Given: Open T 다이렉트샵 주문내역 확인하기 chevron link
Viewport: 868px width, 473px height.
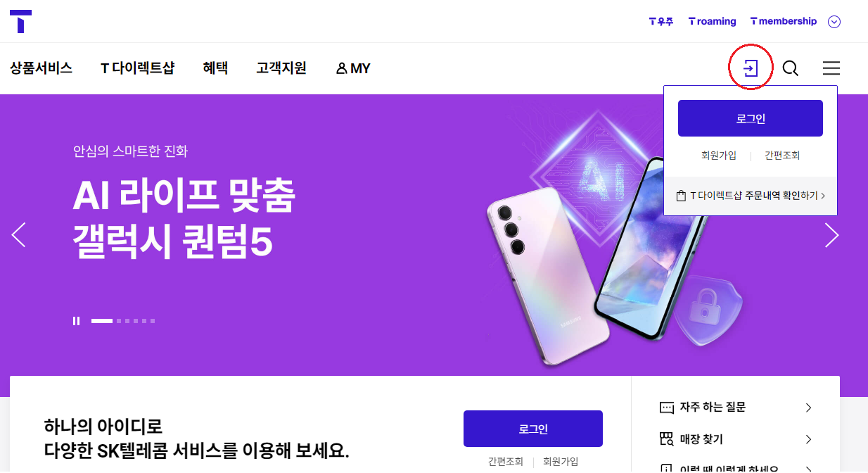Looking at the screenshot, I should point(751,196).
